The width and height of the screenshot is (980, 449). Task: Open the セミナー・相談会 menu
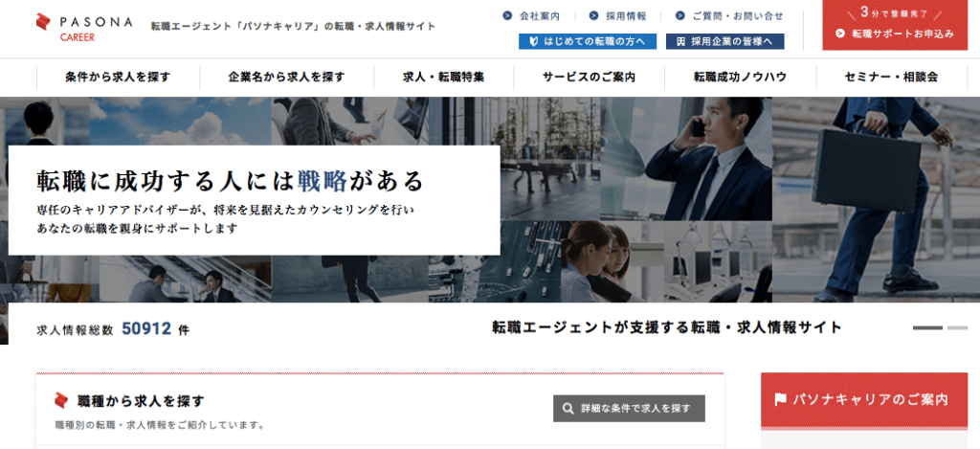pos(891,78)
